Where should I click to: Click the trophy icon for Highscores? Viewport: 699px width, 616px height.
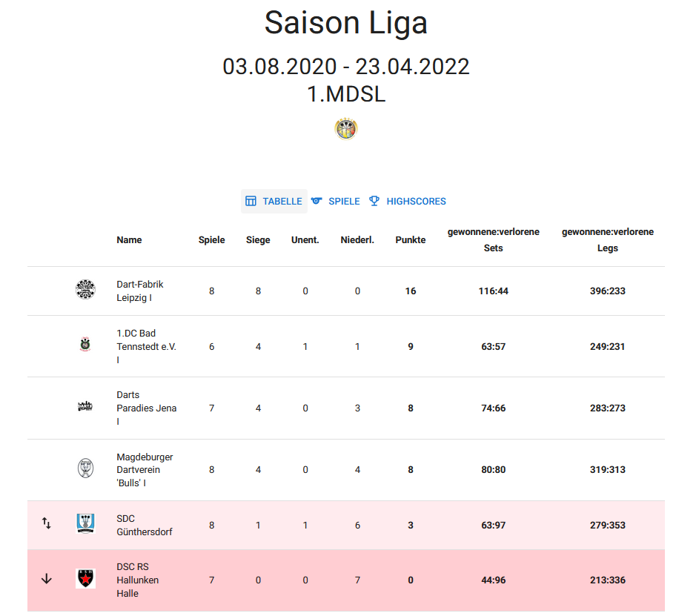click(374, 201)
